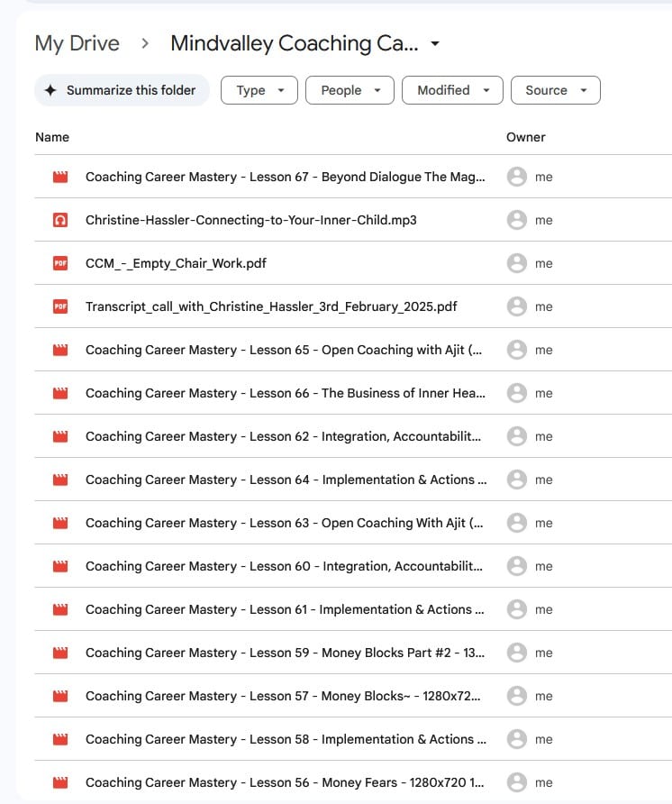Open the Source filter dropdown
Viewport: 672px width, 804px height.
click(555, 90)
